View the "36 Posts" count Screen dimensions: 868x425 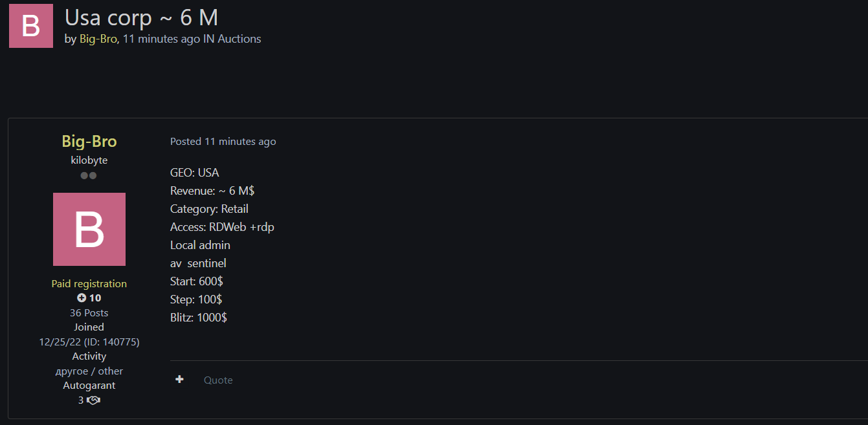[89, 313]
